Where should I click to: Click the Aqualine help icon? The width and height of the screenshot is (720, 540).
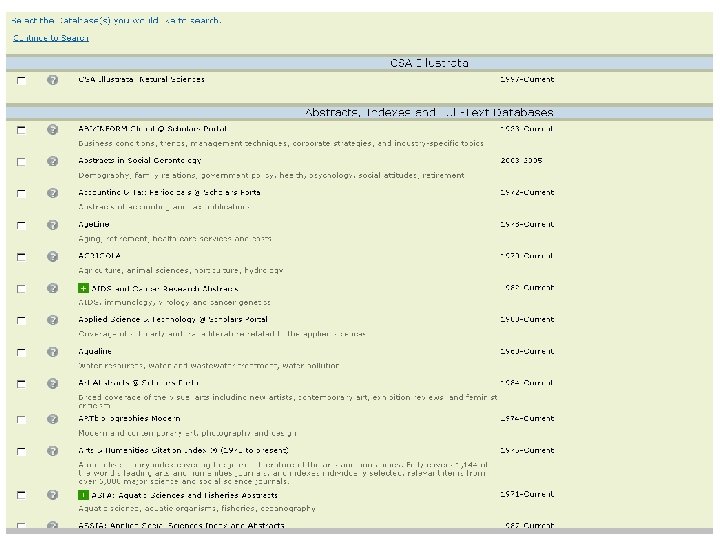pyautogui.click(x=52, y=352)
